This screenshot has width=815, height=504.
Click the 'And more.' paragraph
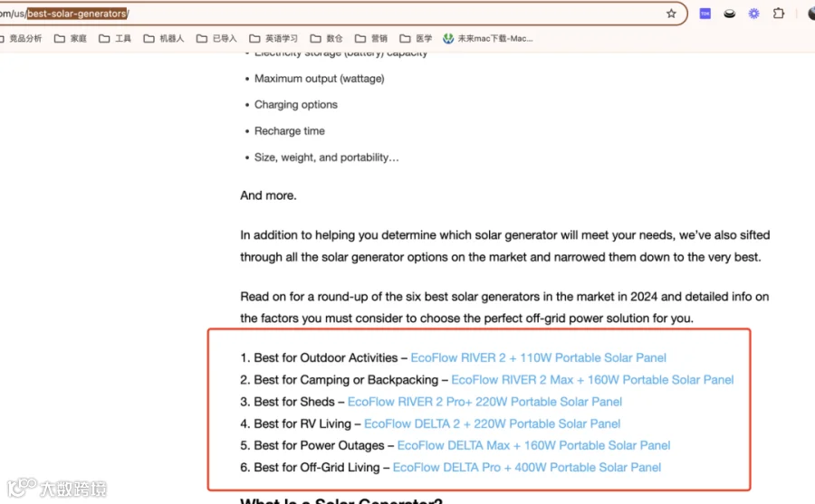tap(268, 195)
